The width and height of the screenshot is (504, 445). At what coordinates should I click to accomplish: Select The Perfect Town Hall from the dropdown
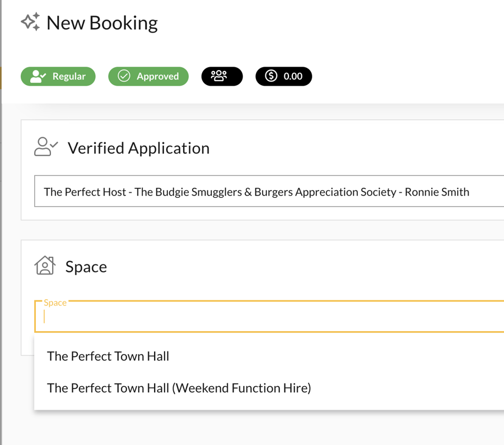point(108,356)
